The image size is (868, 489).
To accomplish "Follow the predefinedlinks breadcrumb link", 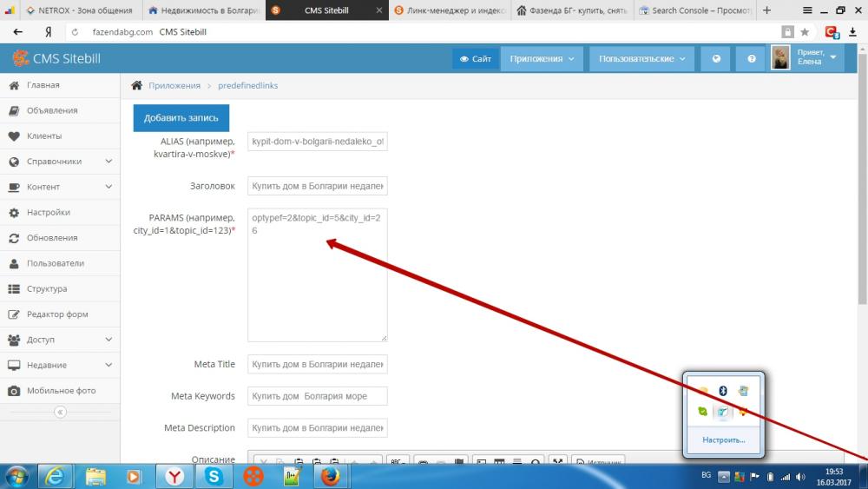I will pyautogui.click(x=248, y=86).
